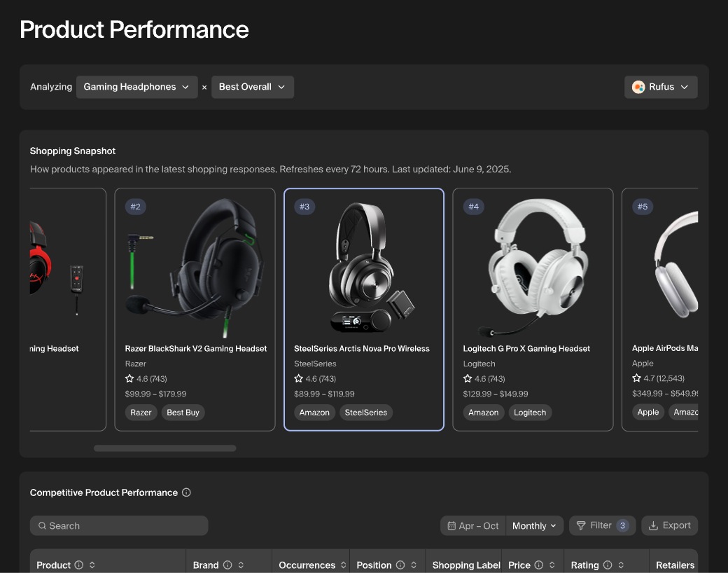
Task: Open the Gaming Headphones category dropdown
Action: 136,87
